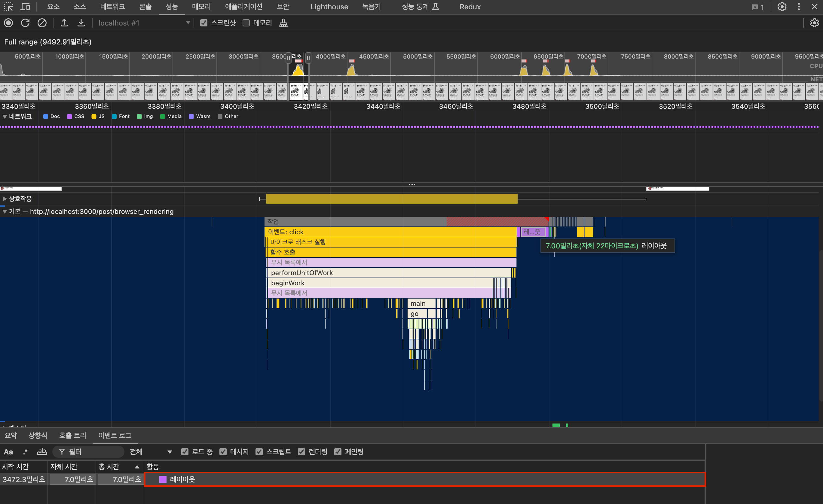Click the flask icon by 성능 통계

pos(436,7)
